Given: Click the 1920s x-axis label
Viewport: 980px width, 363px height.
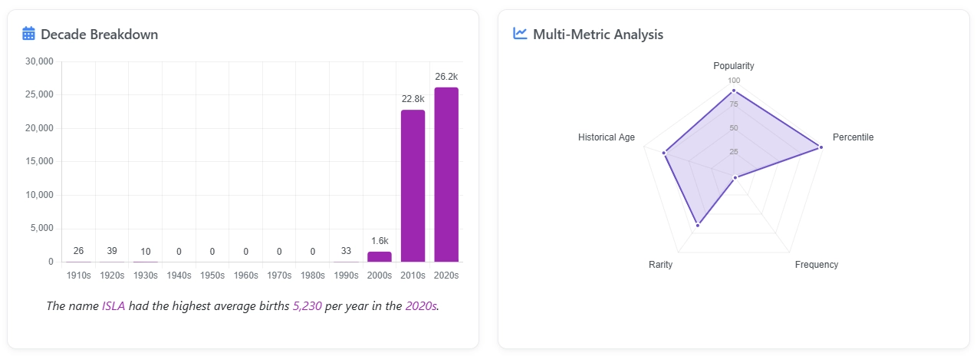Looking at the screenshot, I should coord(112,275).
